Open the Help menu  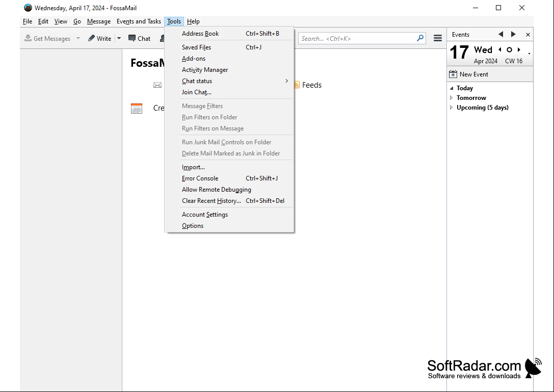pyautogui.click(x=193, y=21)
